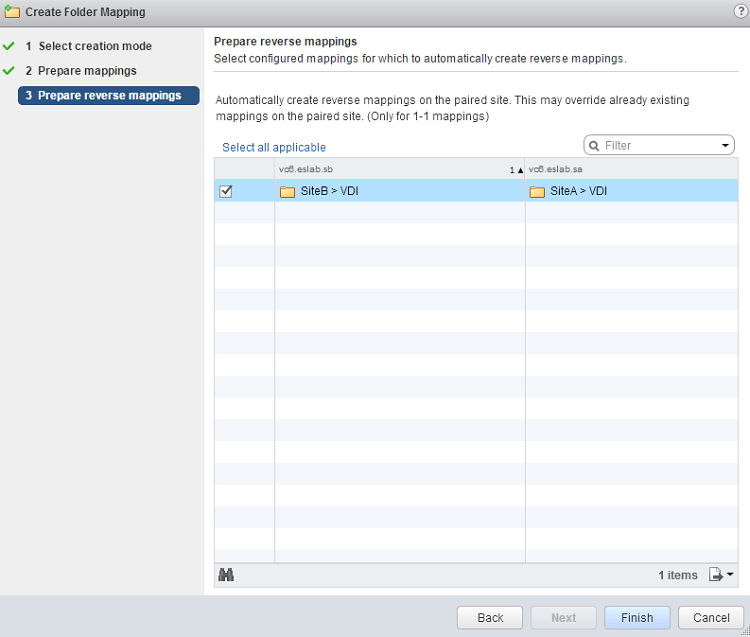Open the export list dropdown at table bottom
The image size is (750, 637).
tap(721, 574)
